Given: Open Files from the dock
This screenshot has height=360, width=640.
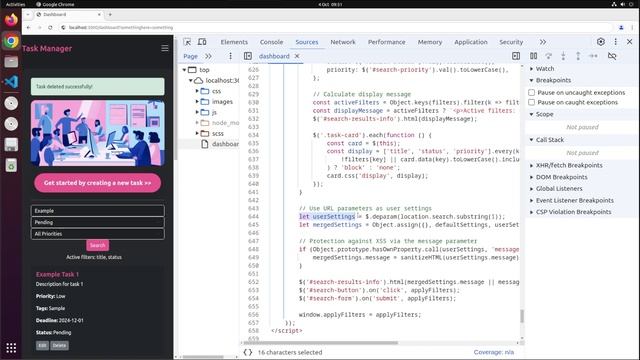Looking at the screenshot, I should (11, 61).
